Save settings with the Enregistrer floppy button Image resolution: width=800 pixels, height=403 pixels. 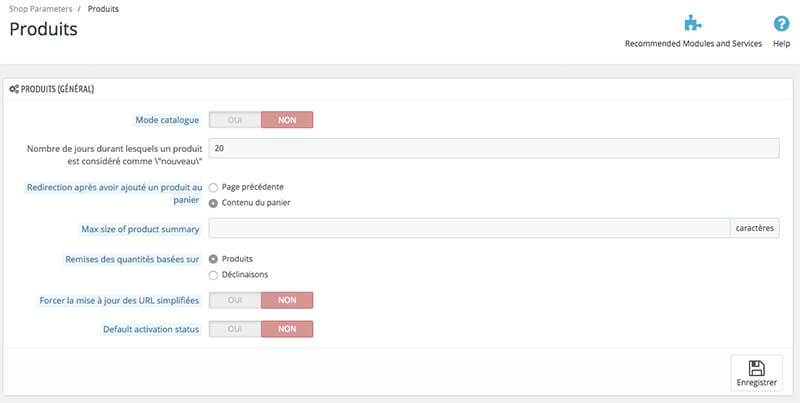(x=756, y=373)
